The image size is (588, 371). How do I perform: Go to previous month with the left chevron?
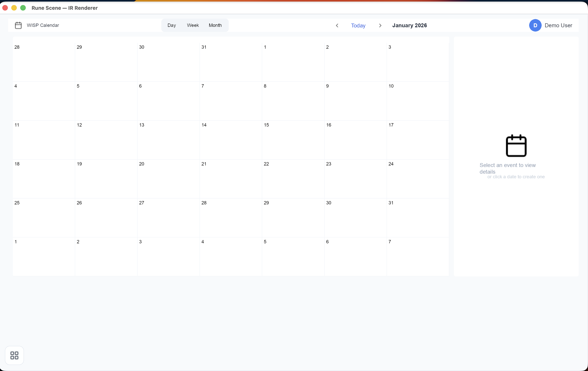click(x=337, y=25)
